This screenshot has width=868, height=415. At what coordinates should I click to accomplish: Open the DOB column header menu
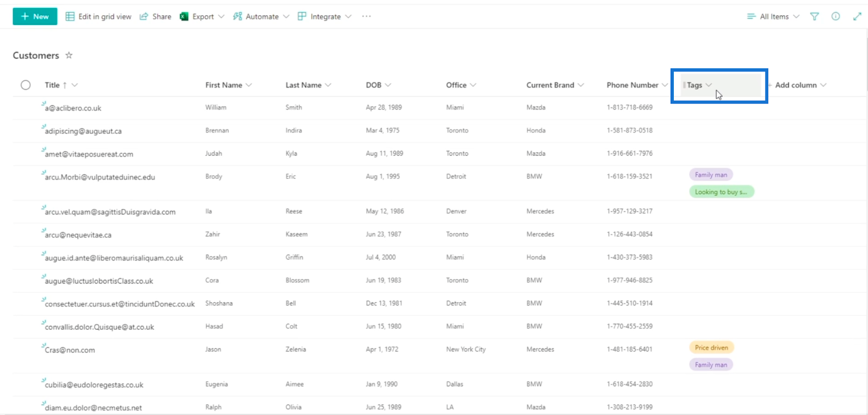378,85
